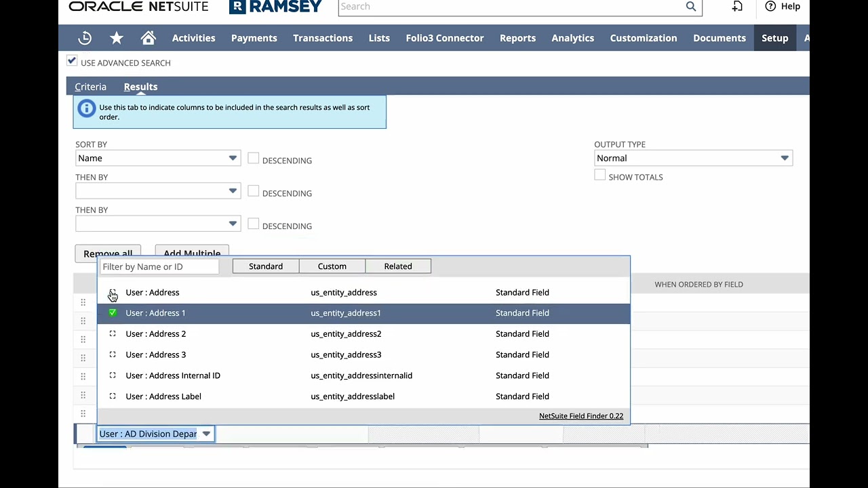Screen dimensions: 868x488
Task: Select the us_entity_addresslabel ID text
Action: point(353,396)
